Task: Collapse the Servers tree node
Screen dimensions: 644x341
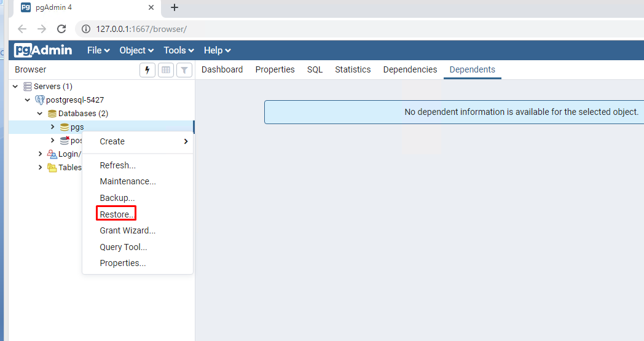Action: tap(15, 87)
